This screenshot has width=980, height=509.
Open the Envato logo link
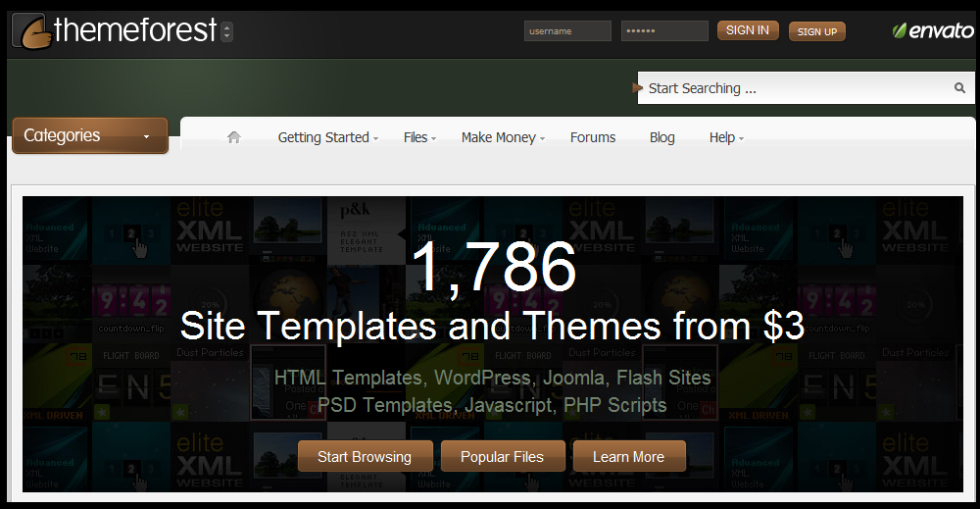click(x=933, y=30)
